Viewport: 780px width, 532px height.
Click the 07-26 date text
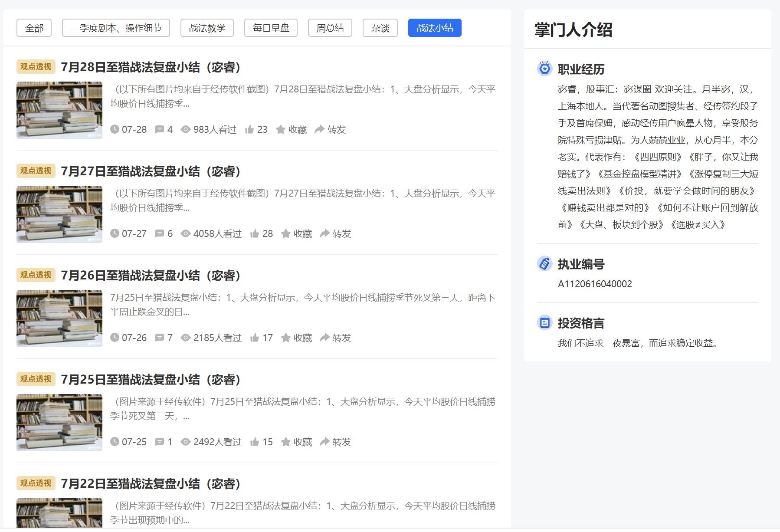pyautogui.click(x=134, y=338)
